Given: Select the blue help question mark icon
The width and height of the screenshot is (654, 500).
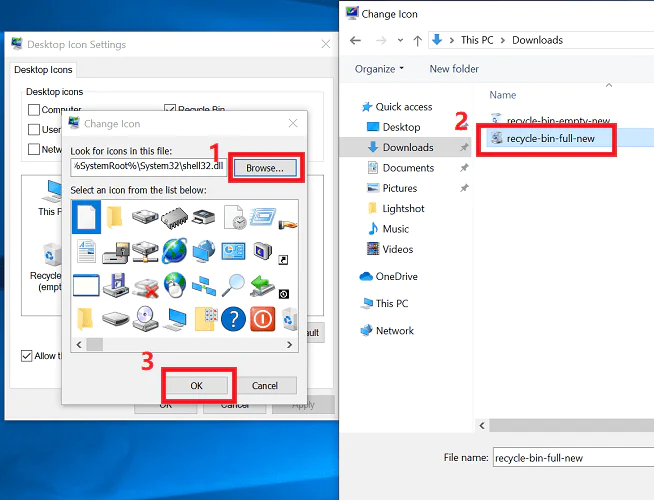Looking at the screenshot, I should pyautogui.click(x=233, y=319).
